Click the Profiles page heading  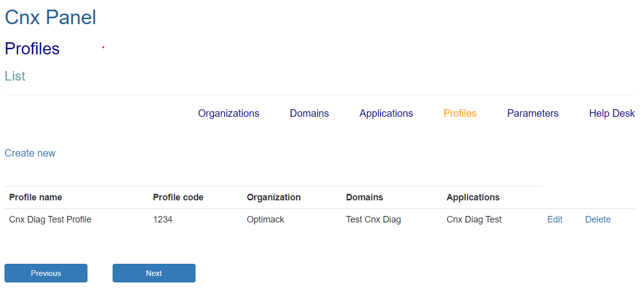32,49
